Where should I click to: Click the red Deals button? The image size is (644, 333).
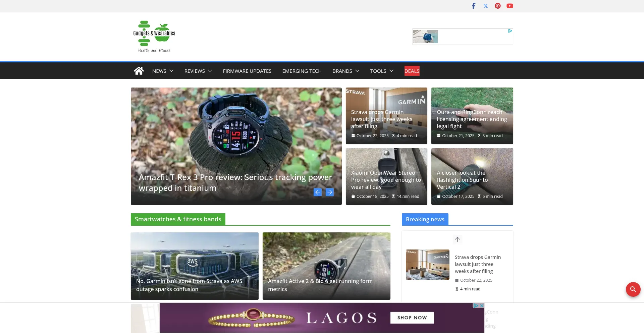point(412,71)
